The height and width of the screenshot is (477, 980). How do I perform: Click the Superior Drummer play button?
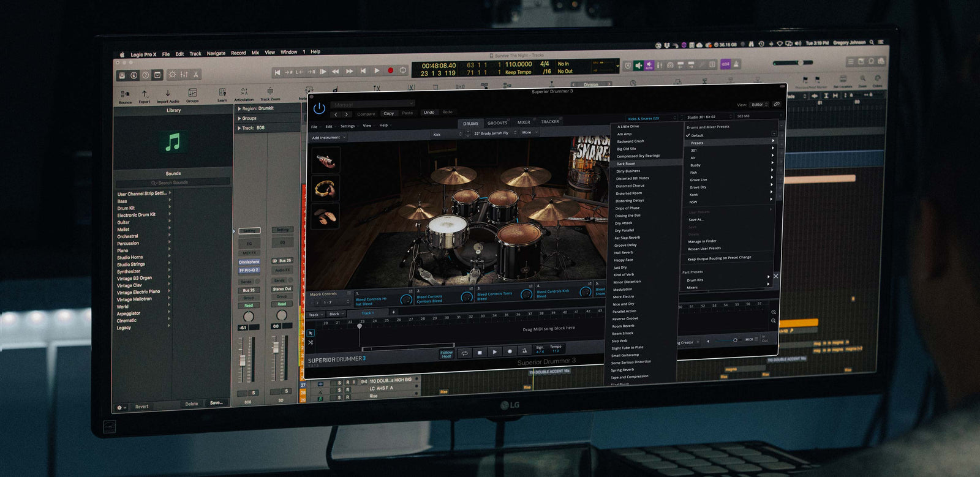click(x=495, y=352)
